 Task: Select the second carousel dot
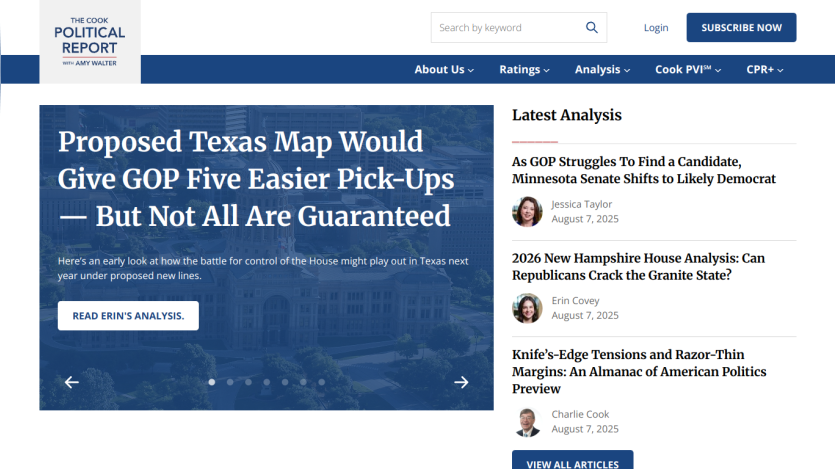(230, 382)
